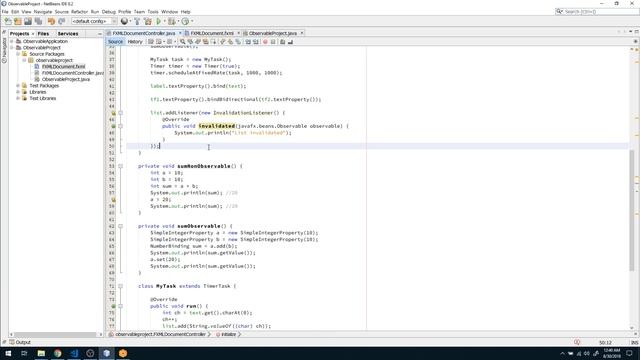The height and width of the screenshot is (360, 640).
Task: Collapse the ObservableProject project node
Action: point(12,48)
